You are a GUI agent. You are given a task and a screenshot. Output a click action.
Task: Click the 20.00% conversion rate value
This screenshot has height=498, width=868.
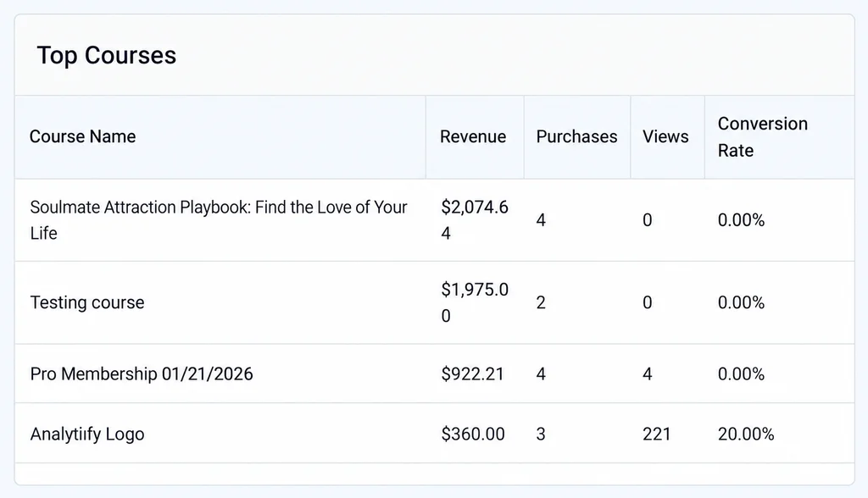(x=746, y=434)
